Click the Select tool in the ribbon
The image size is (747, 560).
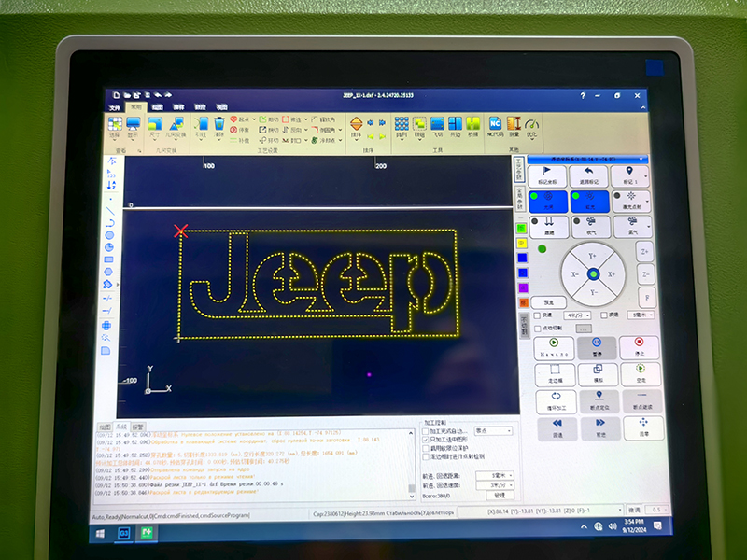[116, 128]
